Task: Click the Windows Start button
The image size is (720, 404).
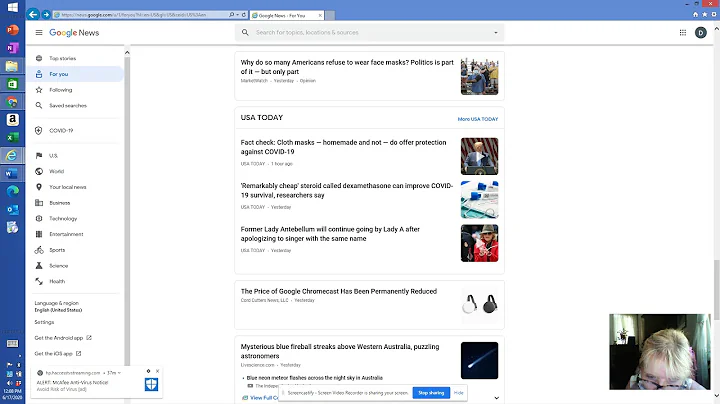Action: [x=12, y=7]
